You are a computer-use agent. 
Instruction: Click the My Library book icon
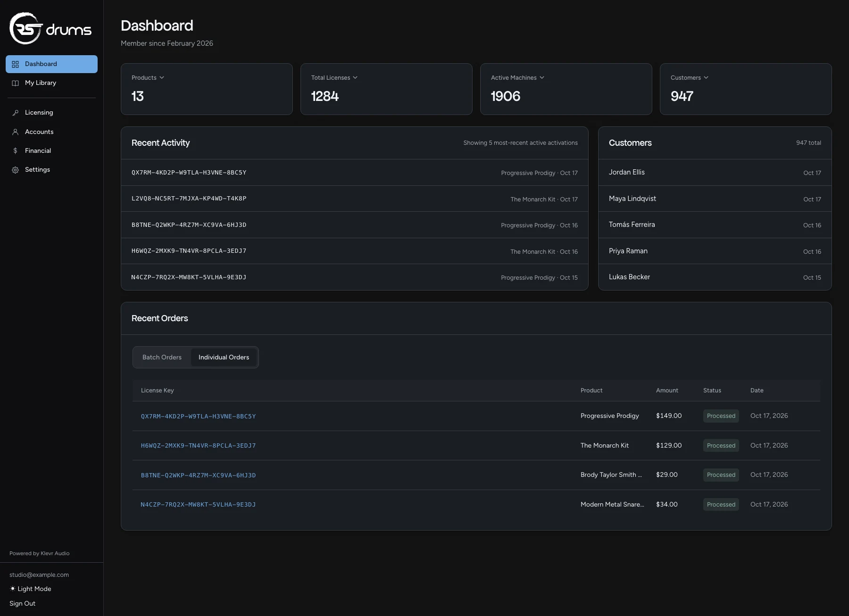15,83
